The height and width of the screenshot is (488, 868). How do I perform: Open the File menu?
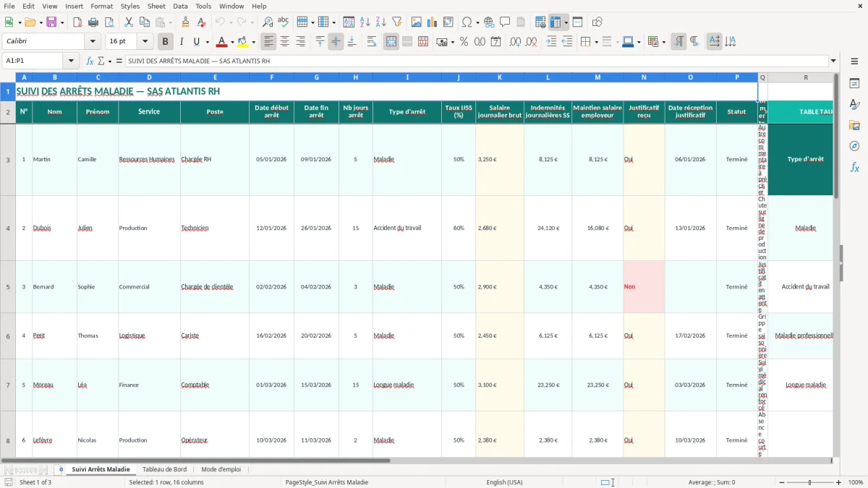(x=9, y=6)
